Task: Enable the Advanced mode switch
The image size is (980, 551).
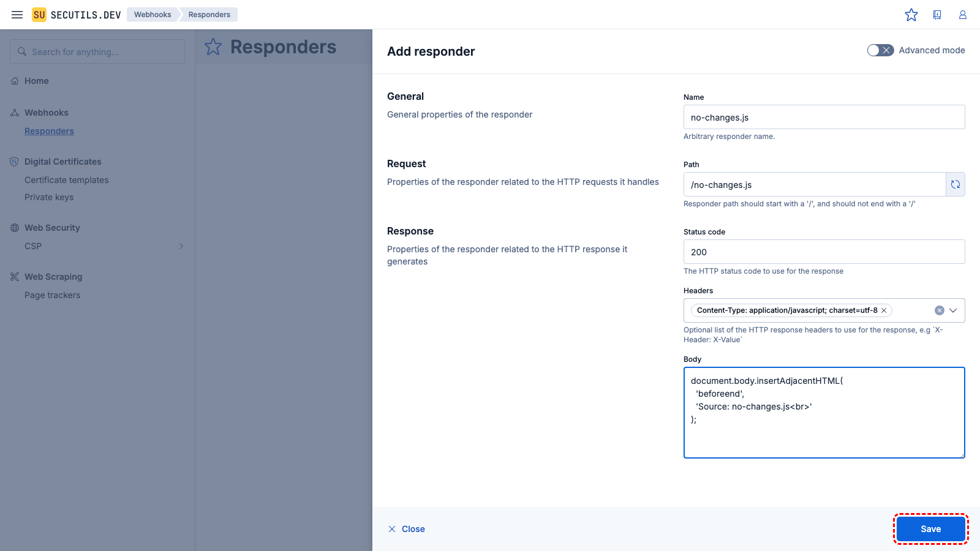Action: pyautogui.click(x=880, y=50)
